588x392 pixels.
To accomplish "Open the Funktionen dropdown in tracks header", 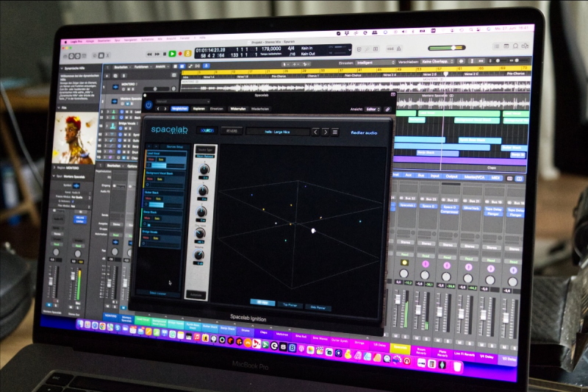I will 142,67.
